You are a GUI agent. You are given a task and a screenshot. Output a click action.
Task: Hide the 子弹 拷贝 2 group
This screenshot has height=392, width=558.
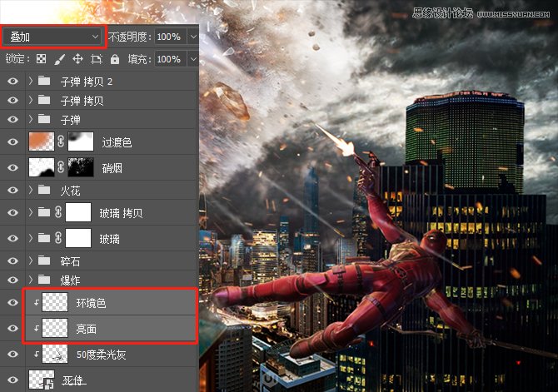click(x=12, y=82)
